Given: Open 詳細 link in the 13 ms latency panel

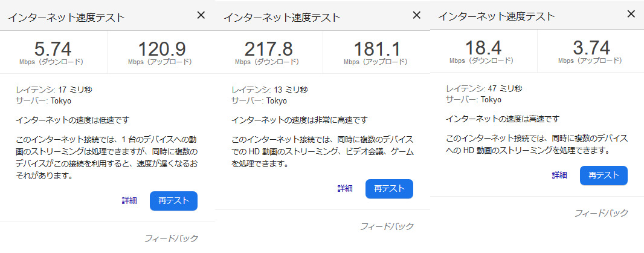Looking at the screenshot, I should tap(345, 188).
